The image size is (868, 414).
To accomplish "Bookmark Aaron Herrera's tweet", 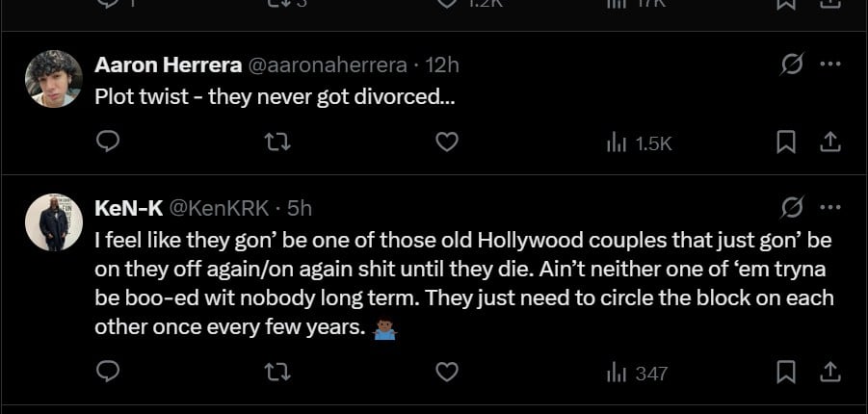I will [786, 142].
